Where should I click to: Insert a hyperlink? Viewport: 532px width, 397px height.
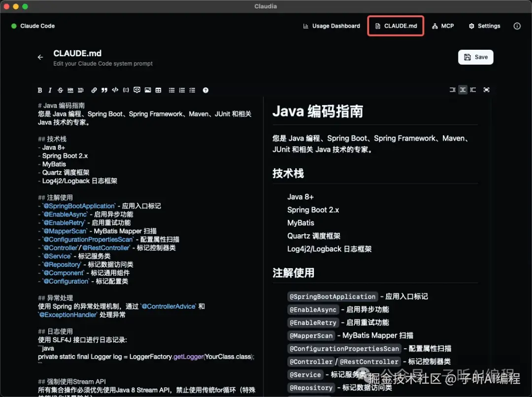click(94, 90)
